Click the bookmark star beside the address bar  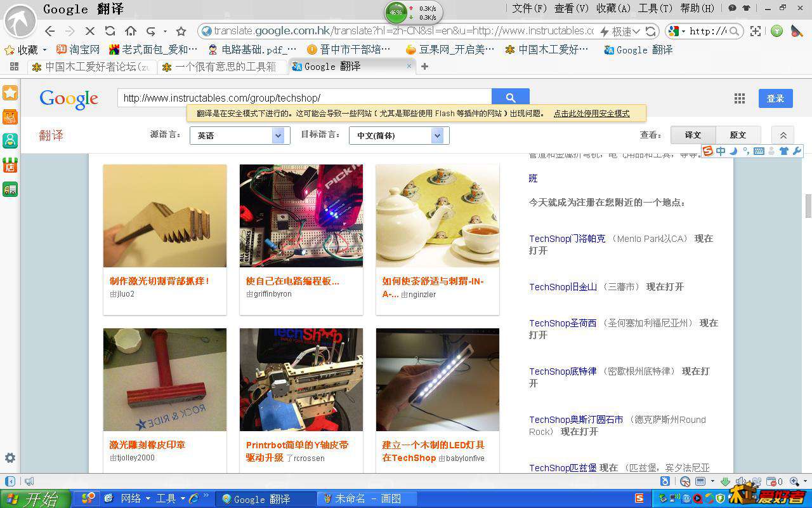[x=181, y=31]
